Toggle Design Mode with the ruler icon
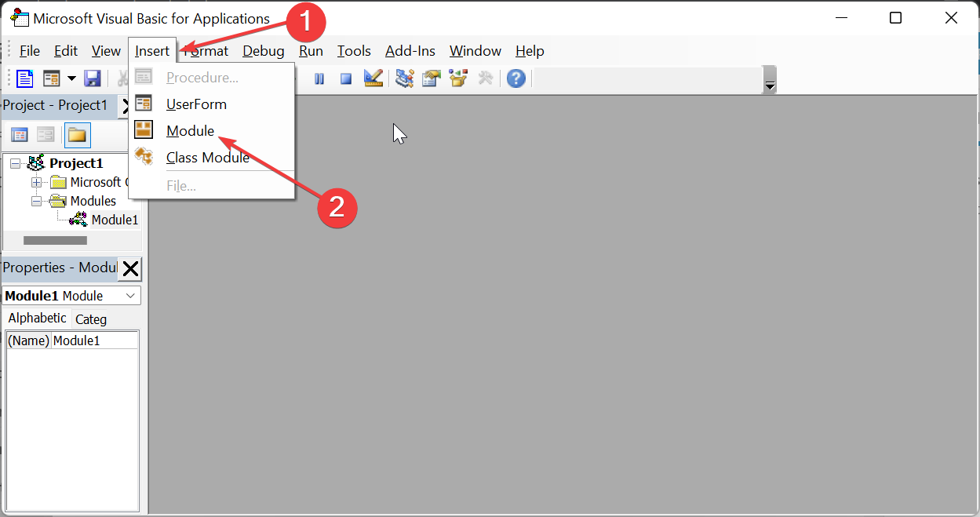 coord(373,78)
